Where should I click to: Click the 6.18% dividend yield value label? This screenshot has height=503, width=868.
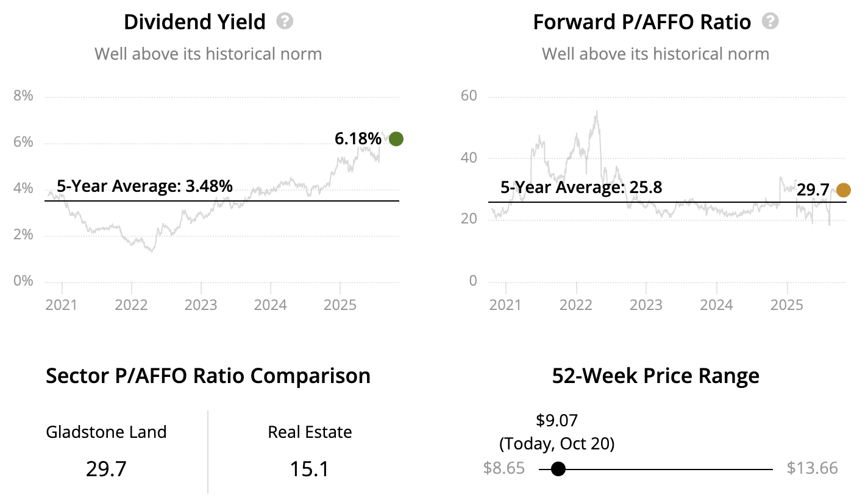[x=358, y=139]
